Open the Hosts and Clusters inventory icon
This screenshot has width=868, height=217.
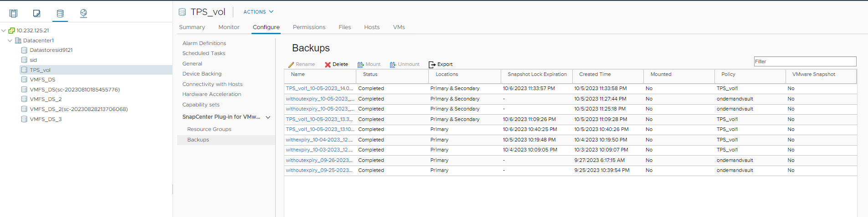click(x=13, y=13)
